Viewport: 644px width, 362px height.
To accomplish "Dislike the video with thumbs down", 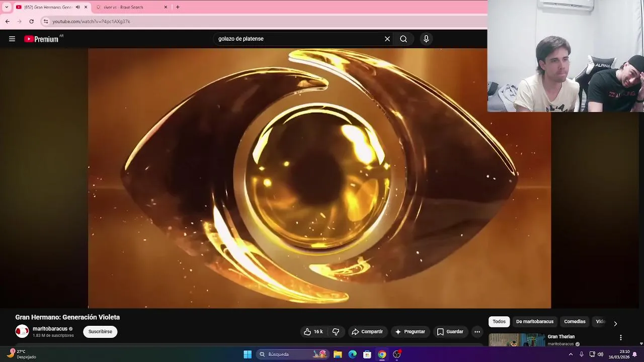I will coord(336,332).
